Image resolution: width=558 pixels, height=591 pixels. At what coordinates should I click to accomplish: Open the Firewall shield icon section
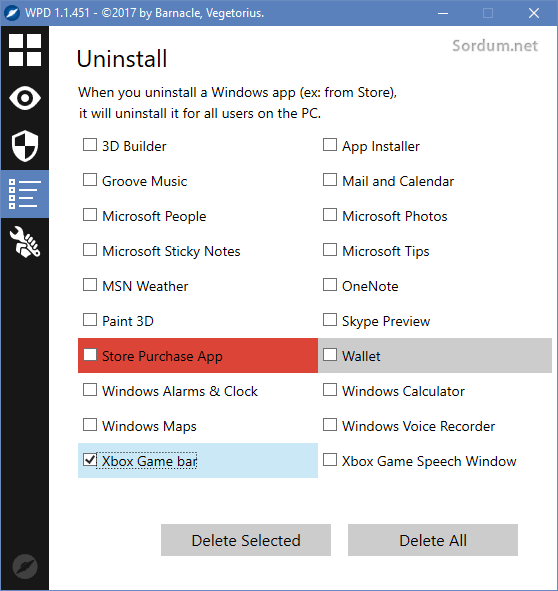coord(25,146)
